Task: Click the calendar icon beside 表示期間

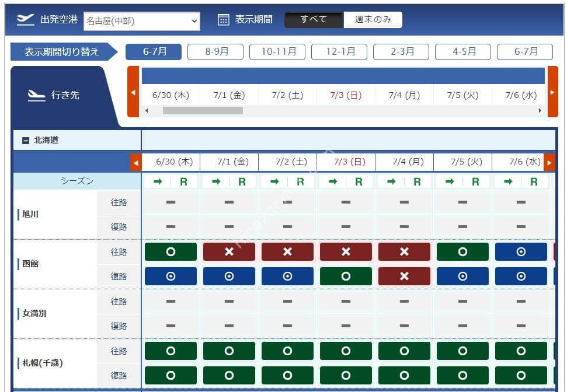Action: 224,20
